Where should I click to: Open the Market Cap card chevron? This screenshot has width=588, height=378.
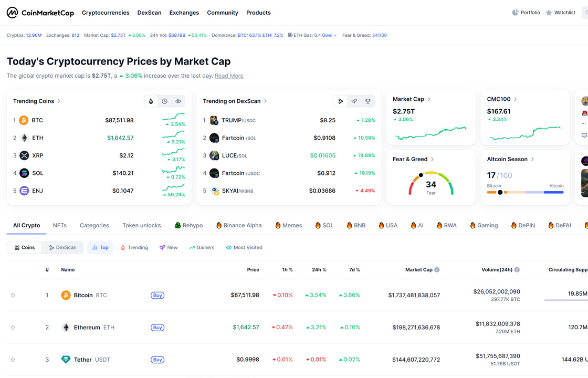coord(429,99)
